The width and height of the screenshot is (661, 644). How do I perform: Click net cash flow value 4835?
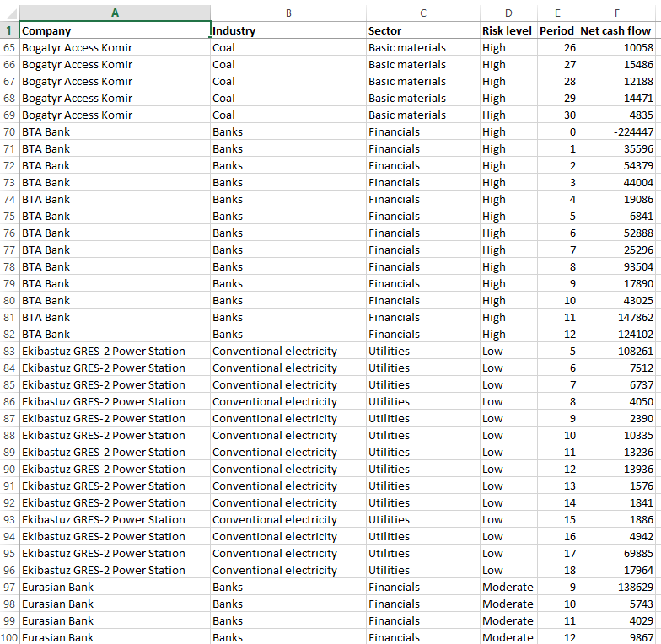coord(617,115)
